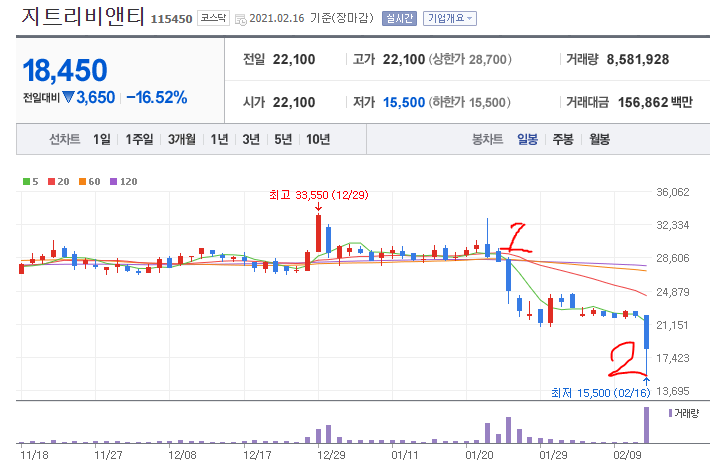Screen dimensions: 710x470
Task: Select the 1년 line chart period
Action: [x=219, y=139]
